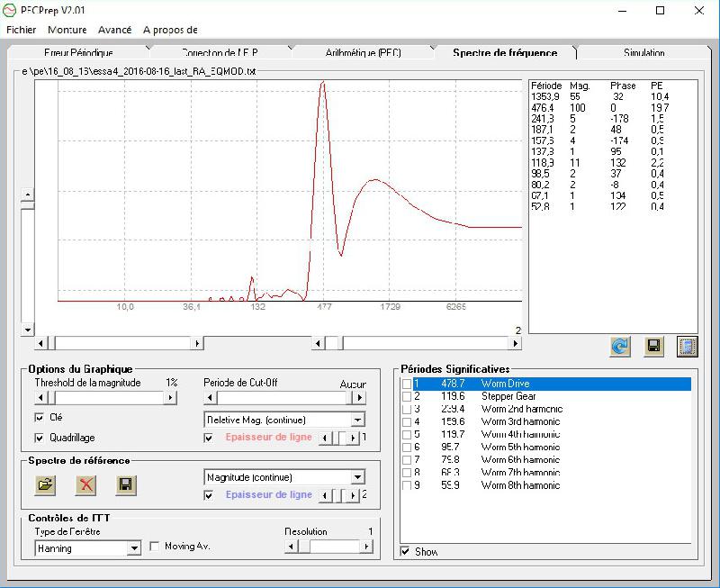
Task: Increase red line thickness with right arrow
Action: [353, 438]
